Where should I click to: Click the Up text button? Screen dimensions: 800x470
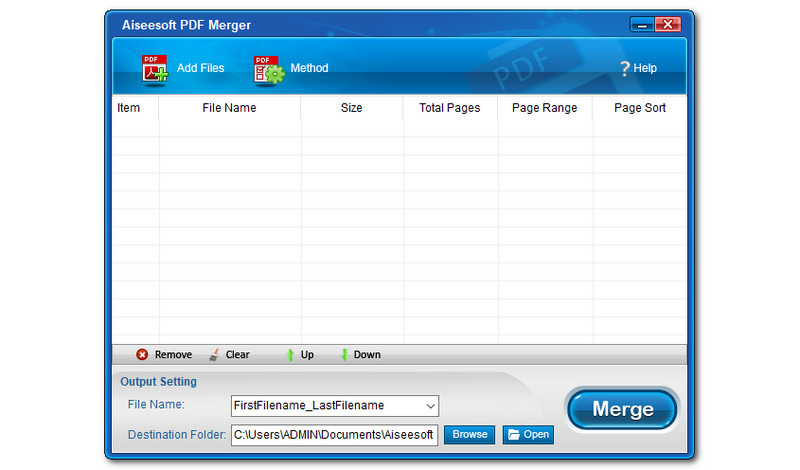[x=307, y=355]
